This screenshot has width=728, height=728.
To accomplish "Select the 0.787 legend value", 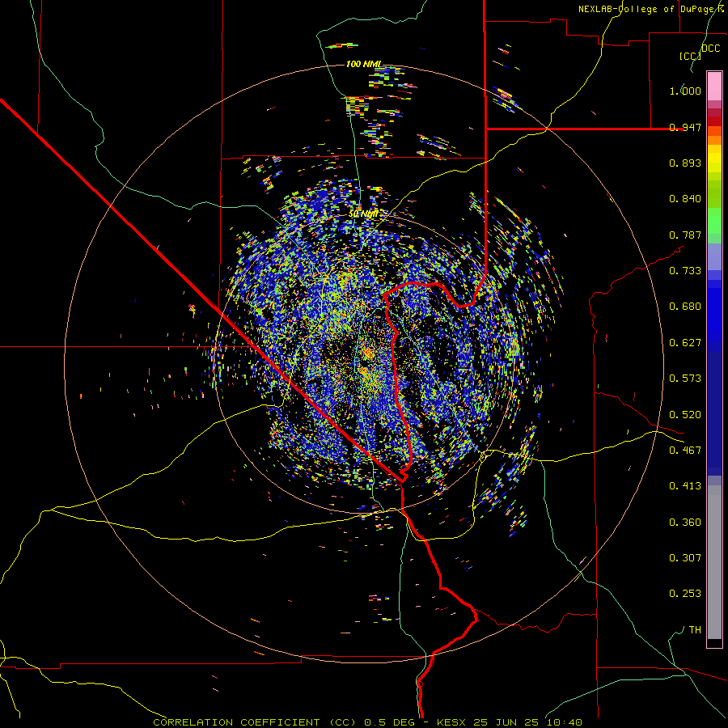I will 685,235.
